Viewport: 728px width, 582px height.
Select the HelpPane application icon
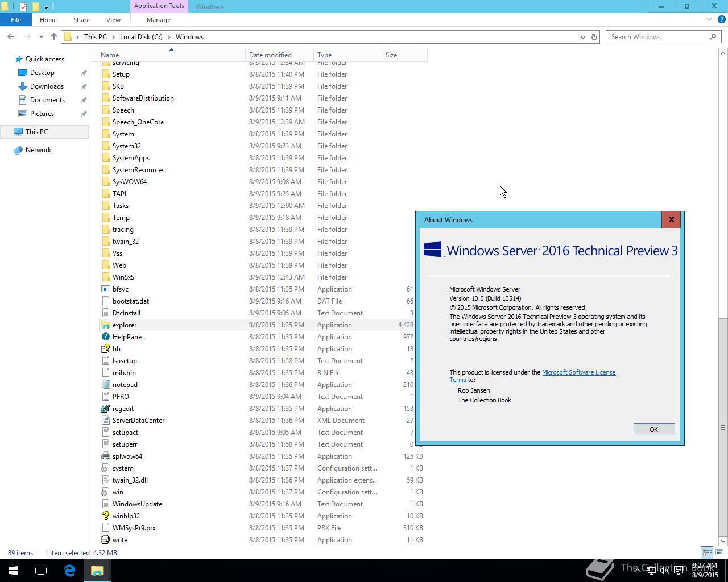(105, 337)
